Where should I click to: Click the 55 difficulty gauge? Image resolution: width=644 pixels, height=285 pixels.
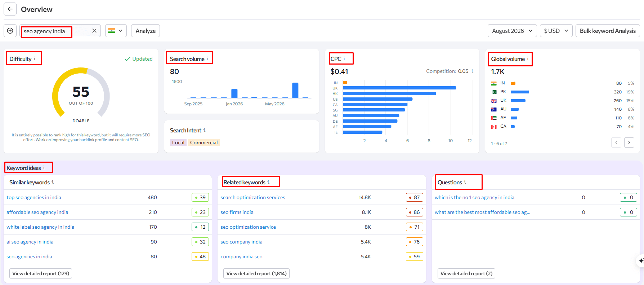click(81, 93)
